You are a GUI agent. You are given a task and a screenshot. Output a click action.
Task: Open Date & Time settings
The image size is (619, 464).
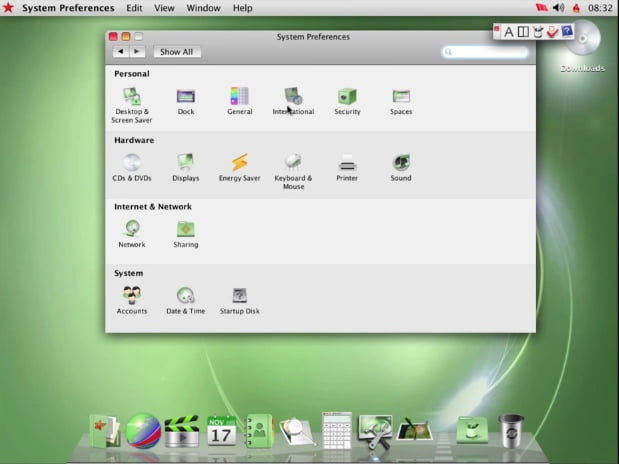(x=185, y=296)
